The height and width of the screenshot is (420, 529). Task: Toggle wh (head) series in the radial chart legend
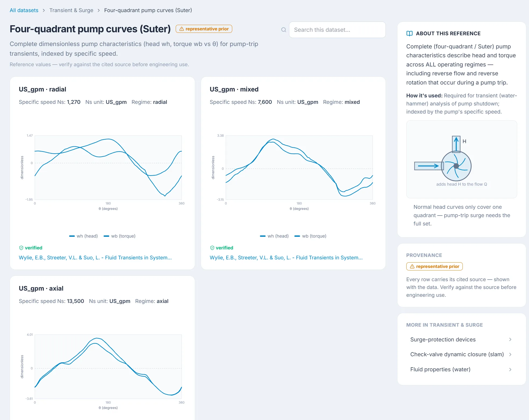(x=83, y=236)
